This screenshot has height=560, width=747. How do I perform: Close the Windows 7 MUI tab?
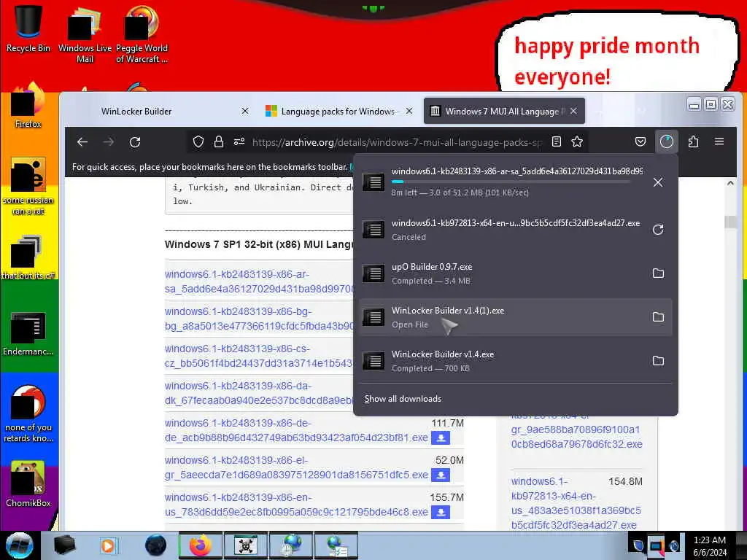pyautogui.click(x=573, y=111)
